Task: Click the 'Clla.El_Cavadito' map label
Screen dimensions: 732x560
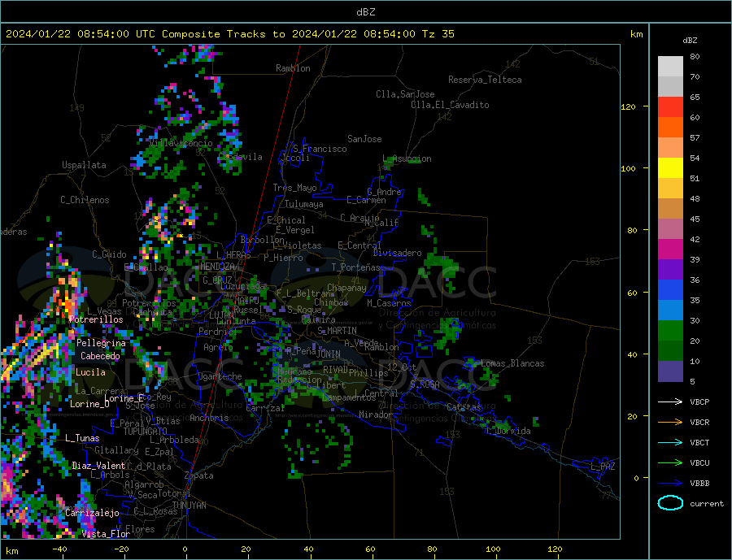Action: pyautogui.click(x=450, y=105)
